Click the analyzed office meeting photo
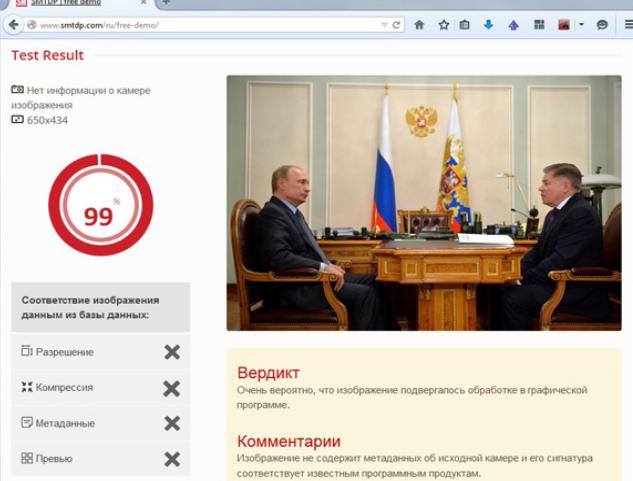 [x=424, y=203]
